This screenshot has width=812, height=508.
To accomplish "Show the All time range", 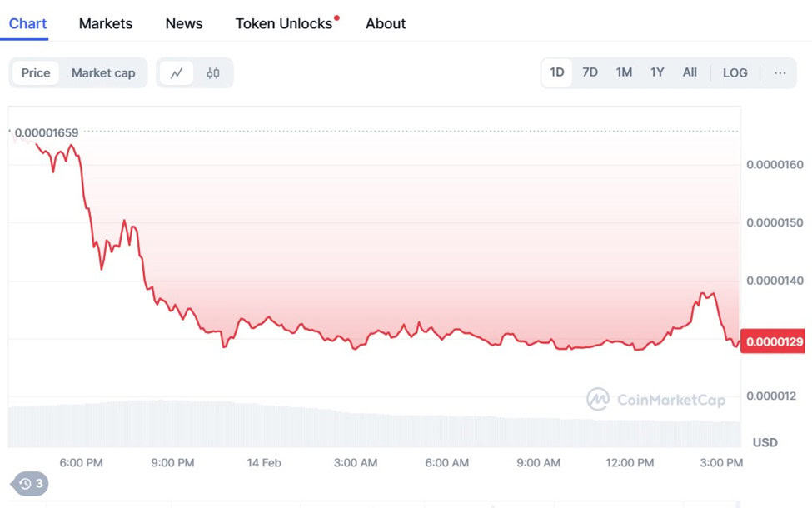I will (x=690, y=72).
